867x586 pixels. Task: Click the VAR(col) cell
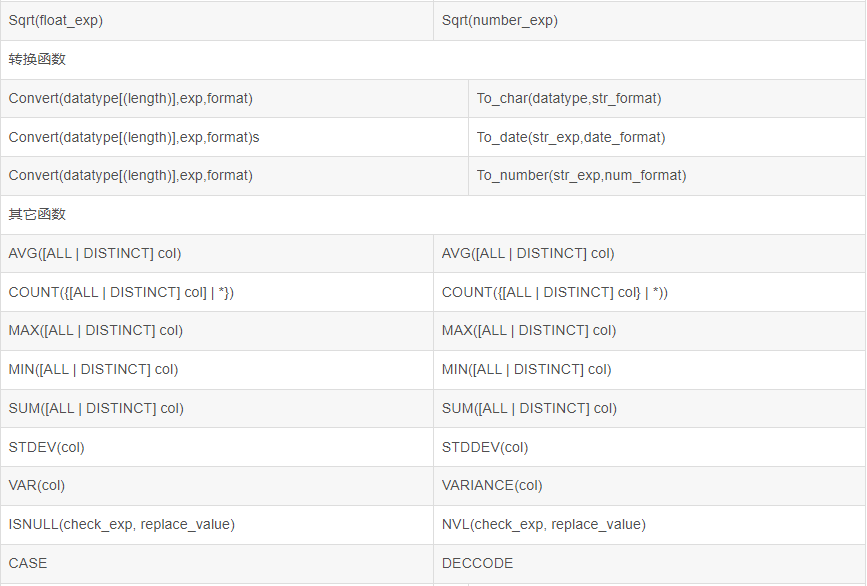tap(37, 485)
